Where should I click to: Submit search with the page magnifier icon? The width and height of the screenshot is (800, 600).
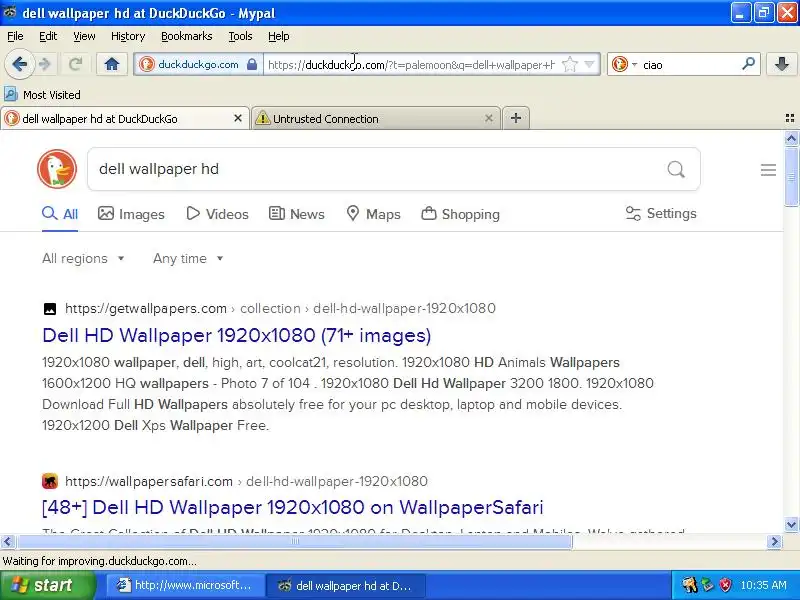[676, 169]
